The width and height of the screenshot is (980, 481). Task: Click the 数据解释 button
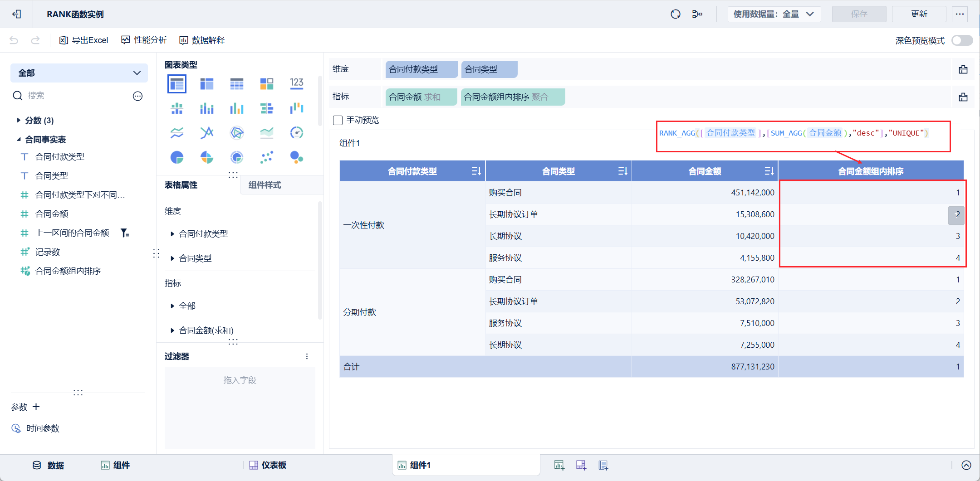(x=202, y=40)
